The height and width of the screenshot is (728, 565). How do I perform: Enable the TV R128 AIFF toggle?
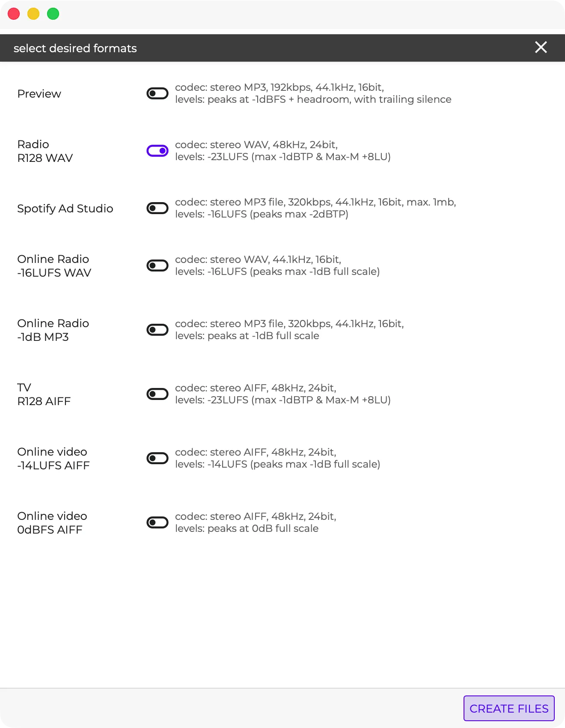pyautogui.click(x=158, y=394)
